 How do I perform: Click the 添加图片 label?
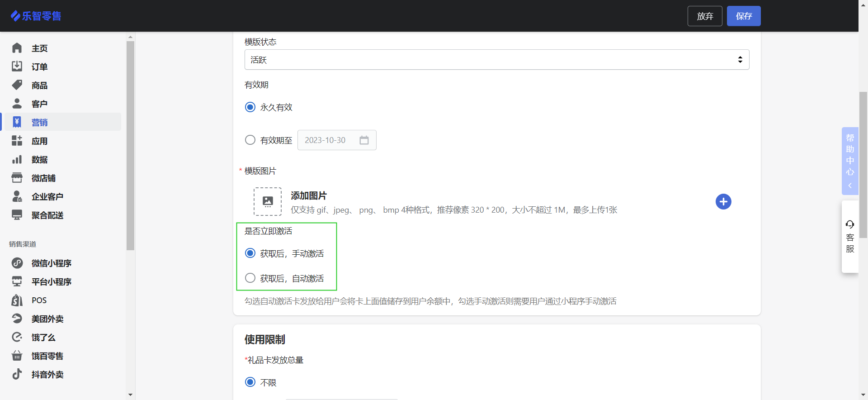tap(309, 195)
